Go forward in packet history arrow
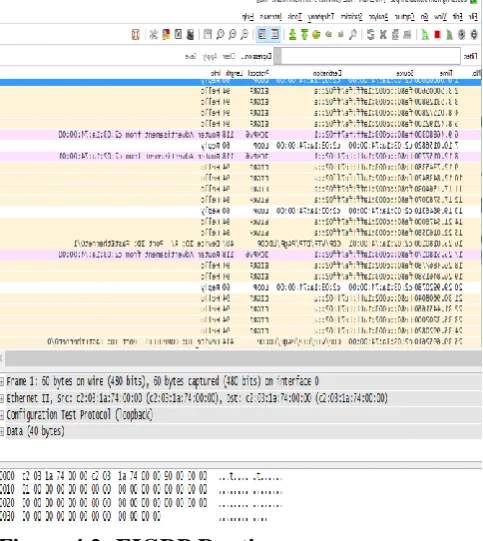The image size is (483, 541). click(328, 35)
